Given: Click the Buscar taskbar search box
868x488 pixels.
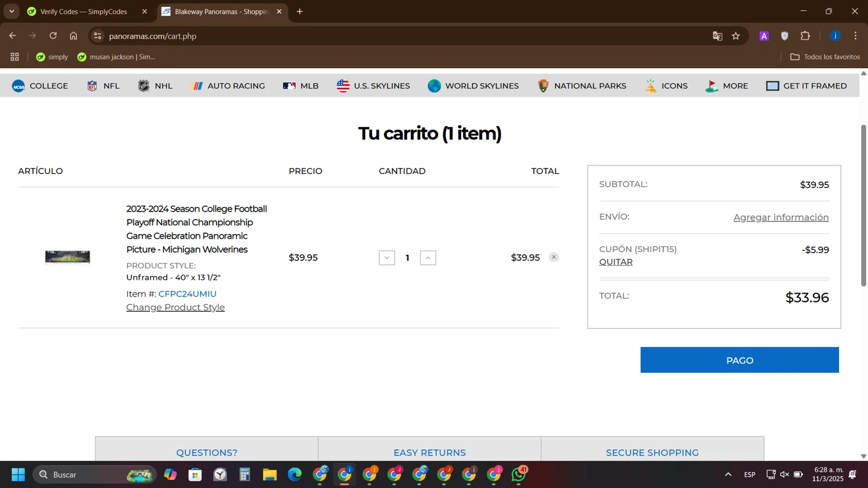Looking at the screenshot, I should pos(94,475).
